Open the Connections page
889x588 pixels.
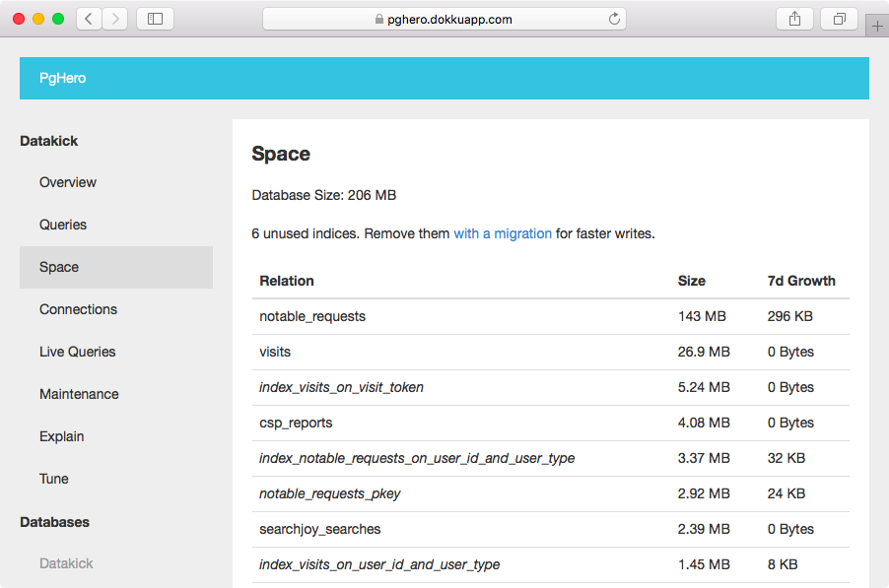[x=78, y=309]
